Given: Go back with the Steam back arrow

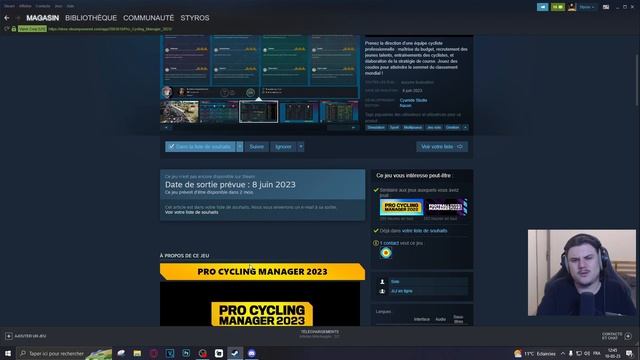Looking at the screenshot, I should (x=7, y=18).
